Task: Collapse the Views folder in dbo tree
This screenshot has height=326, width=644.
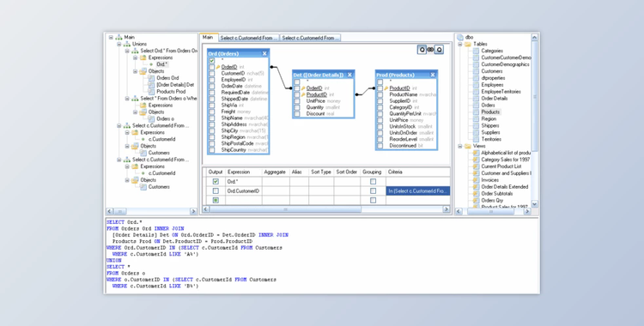Action: [x=460, y=146]
